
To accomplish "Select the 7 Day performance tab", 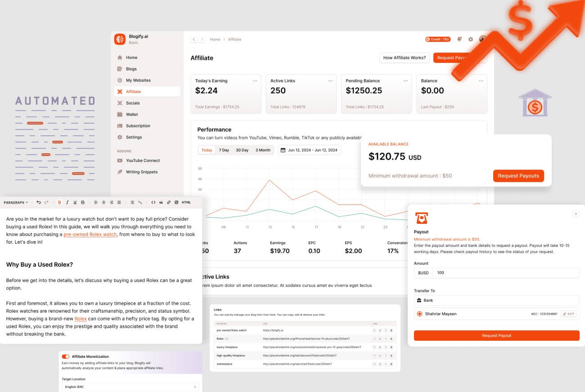I will tap(224, 150).
